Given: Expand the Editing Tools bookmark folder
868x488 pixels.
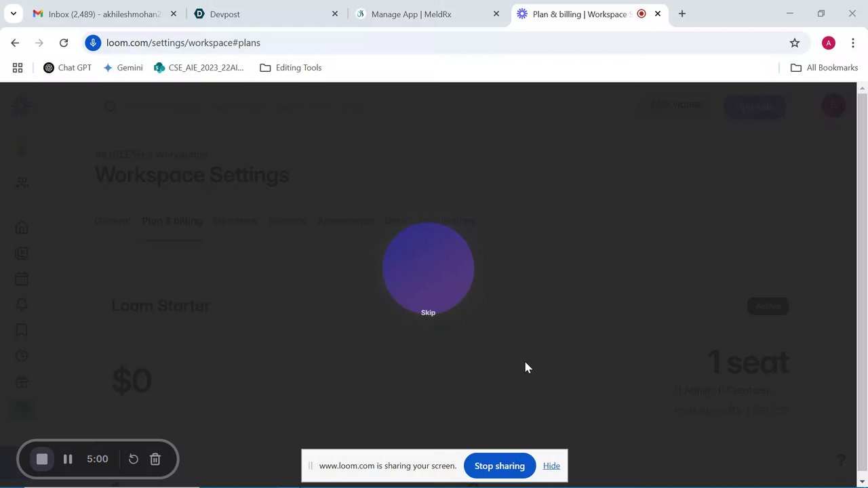Looking at the screenshot, I should 291,68.
